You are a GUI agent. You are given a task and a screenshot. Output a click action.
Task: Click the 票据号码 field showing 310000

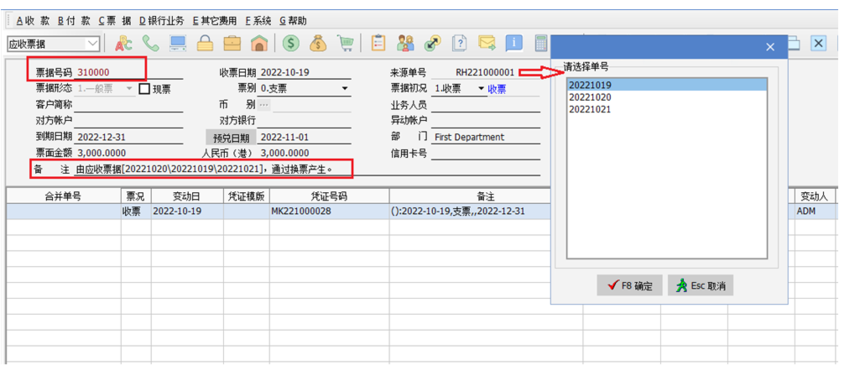point(129,73)
